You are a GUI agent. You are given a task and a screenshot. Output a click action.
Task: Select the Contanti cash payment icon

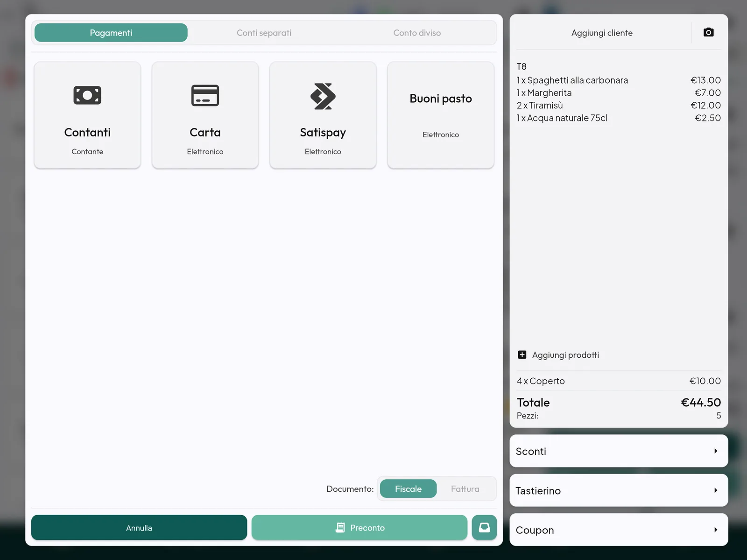point(87,95)
